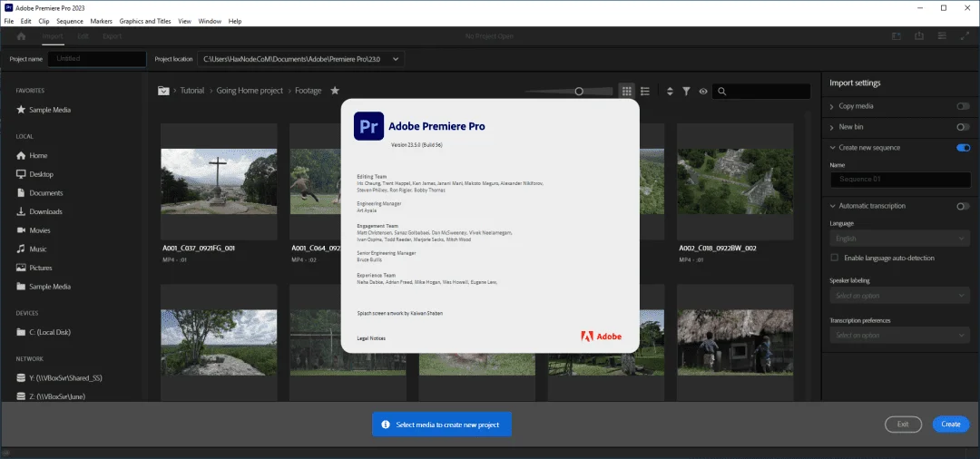Browse the Desktop location

pyautogui.click(x=35, y=174)
